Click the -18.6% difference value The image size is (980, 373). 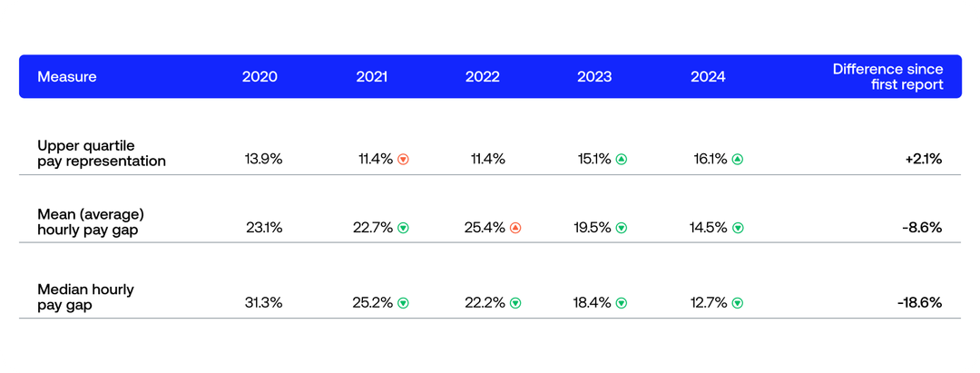[x=919, y=303]
